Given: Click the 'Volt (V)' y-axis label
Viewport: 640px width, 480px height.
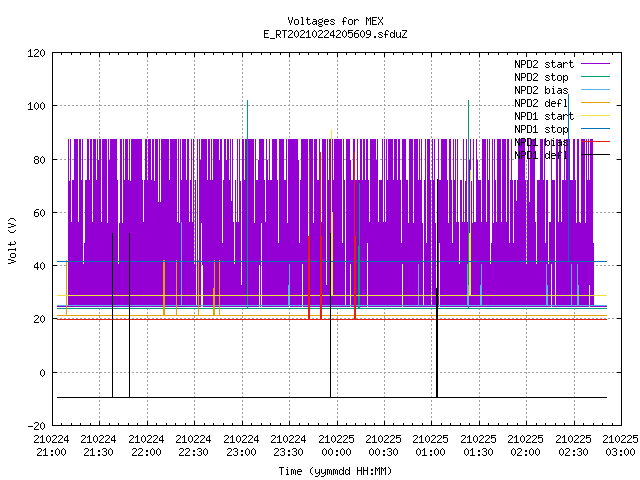Looking at the screenshot, I should 12,240.
